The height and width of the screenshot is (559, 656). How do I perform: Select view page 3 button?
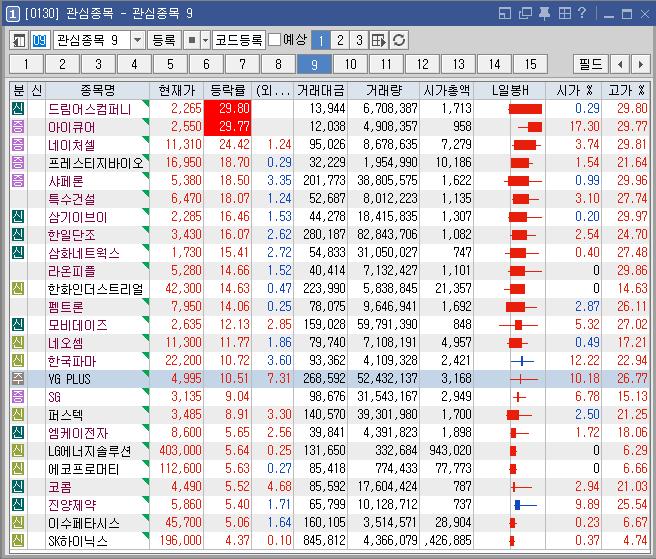359,41
